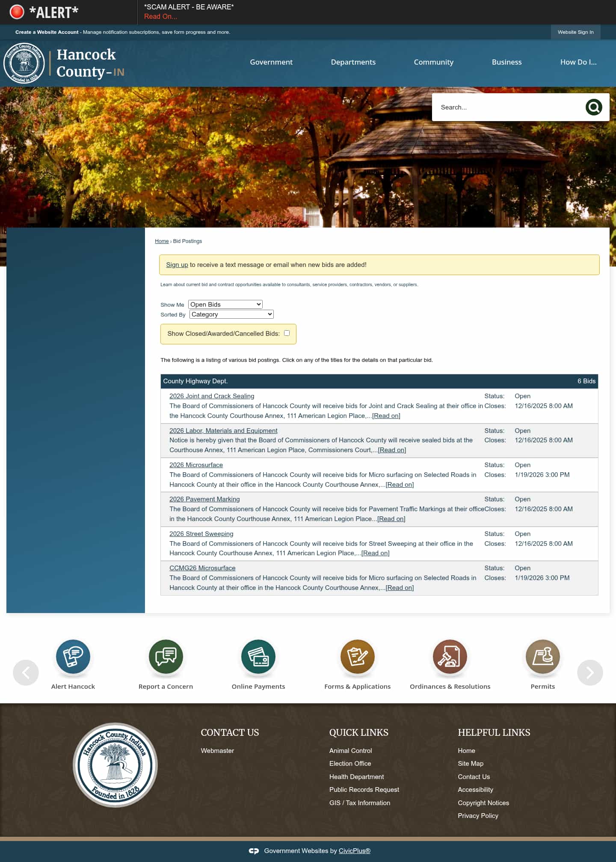Open the Ordinances & Resolutions icon

coord(450,656)
